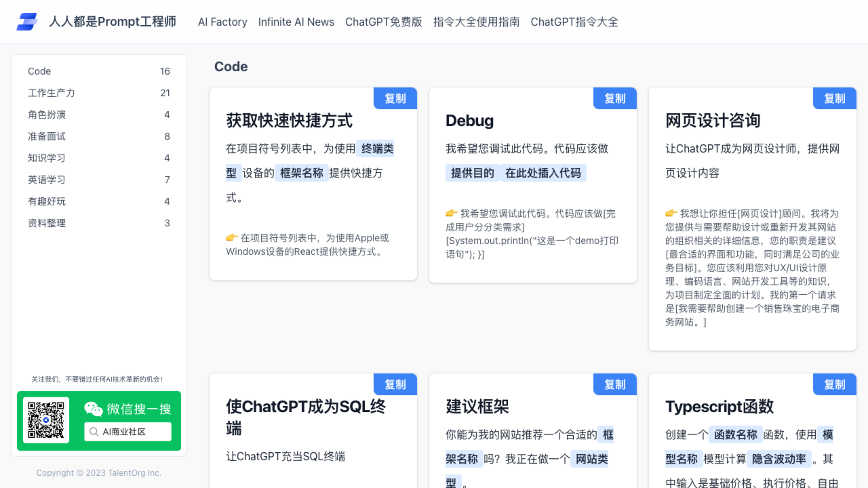
Task: Go to ChatGPT免费版 page
Action: (383, 22)
